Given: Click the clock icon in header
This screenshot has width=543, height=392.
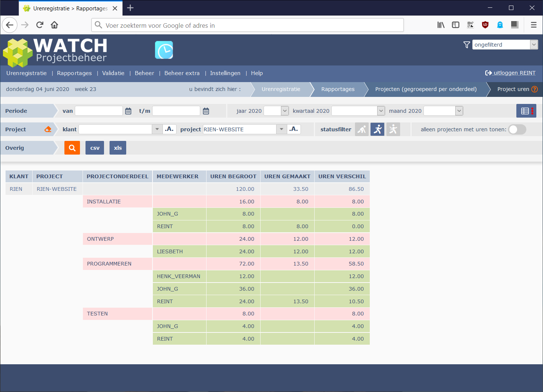Looking at the screenshot, I should pos(164,50).
